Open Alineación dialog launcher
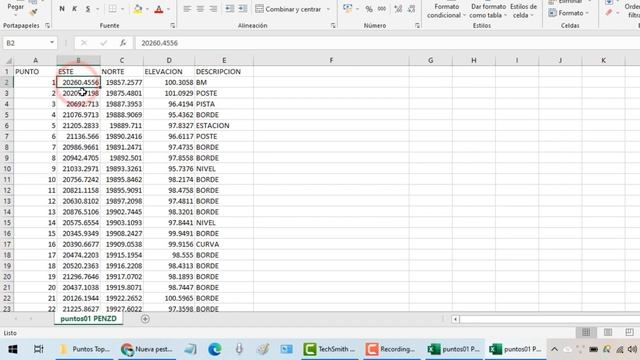The height and width of the screenshot is (360, 640). 333,25
